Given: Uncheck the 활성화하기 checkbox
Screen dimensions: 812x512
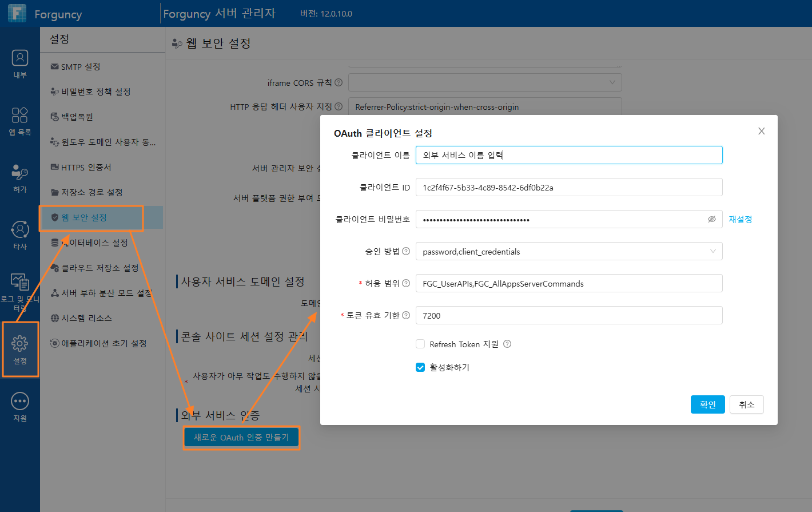Looking at the screenshot, I should [x=420, y=367].
